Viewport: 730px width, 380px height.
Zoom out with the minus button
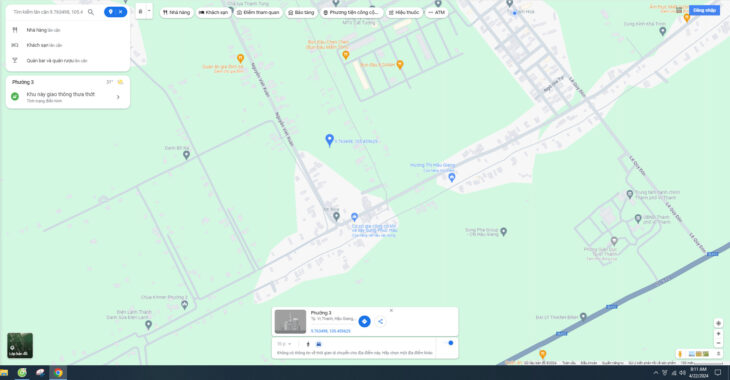[x=718, y=343]
